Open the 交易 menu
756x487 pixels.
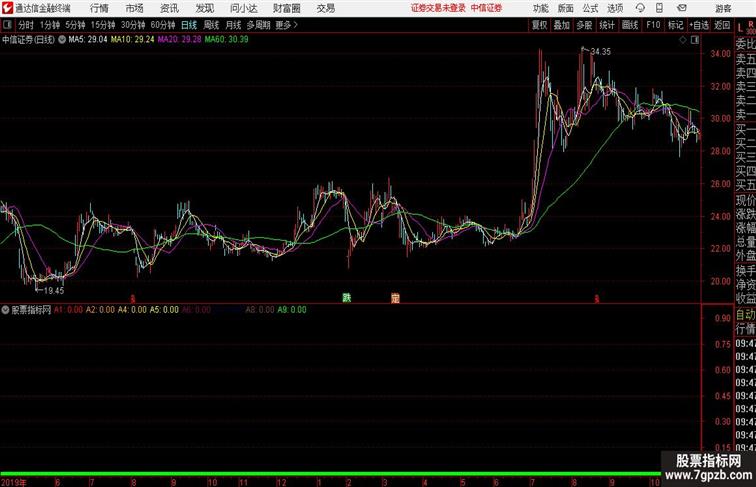pyautogui.click(x=326, y=8)
